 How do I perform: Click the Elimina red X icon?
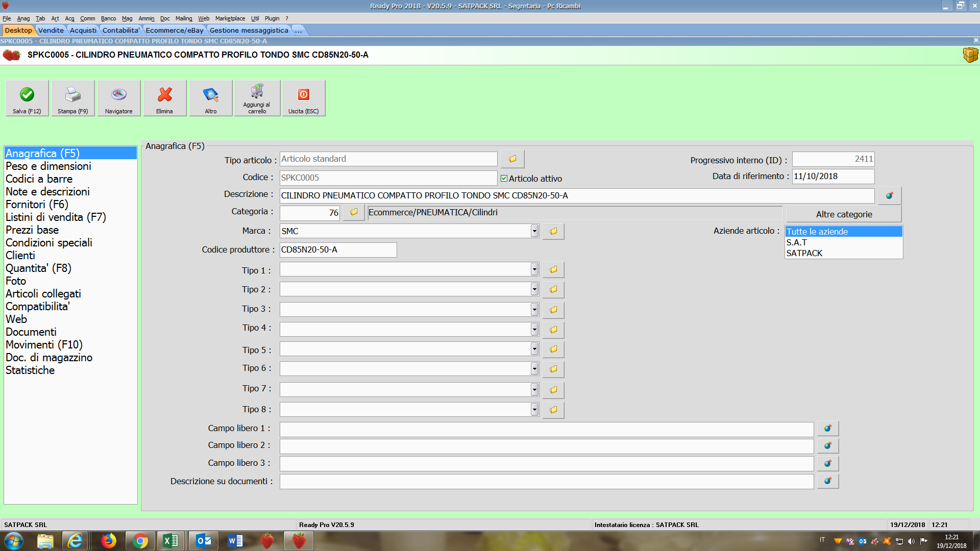click(164, 95)
